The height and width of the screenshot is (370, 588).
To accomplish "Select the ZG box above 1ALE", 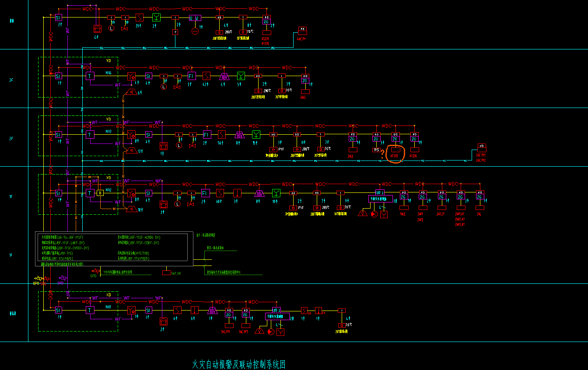I will pyautogui.click(x=403, y=197).
